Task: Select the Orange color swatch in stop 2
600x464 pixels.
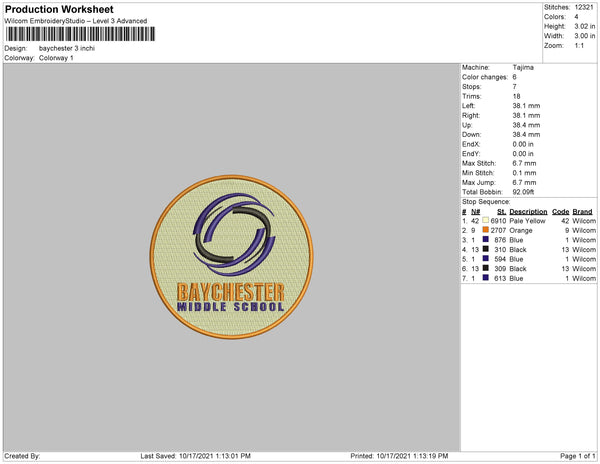Action: pos(486,230)
